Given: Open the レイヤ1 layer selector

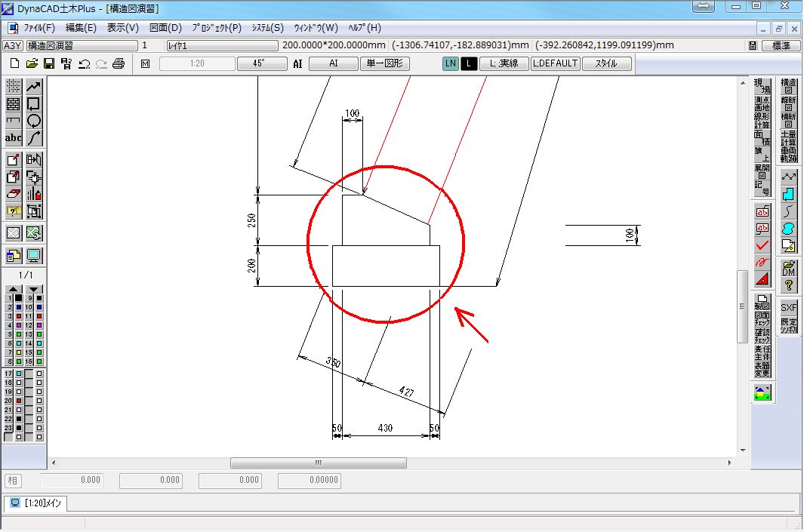Looking at the screenshot, I should pyautogui.click(x=222, y=45).
